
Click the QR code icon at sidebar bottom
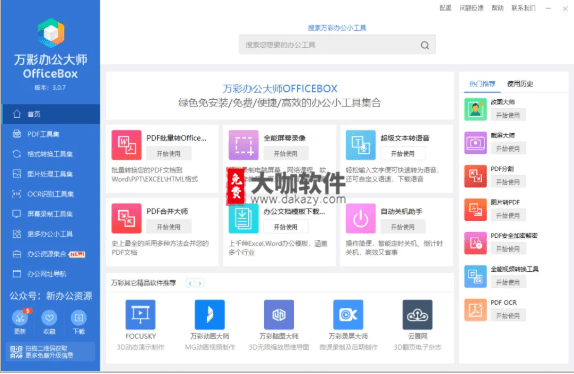click(x=16, y=352)
